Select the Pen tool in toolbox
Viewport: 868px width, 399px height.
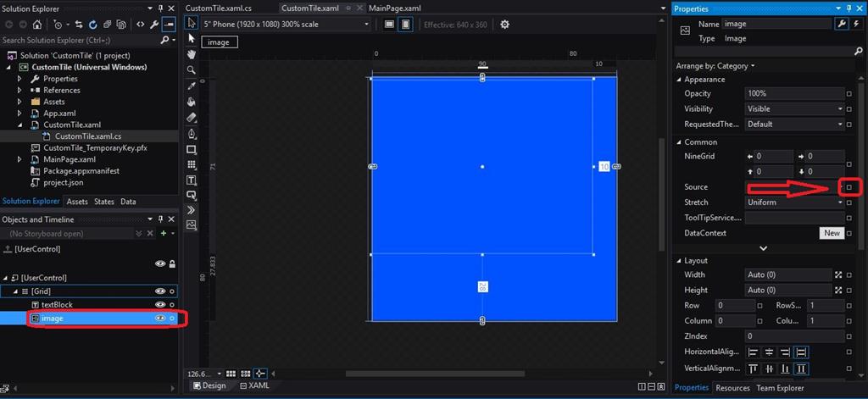pos(192,134)
